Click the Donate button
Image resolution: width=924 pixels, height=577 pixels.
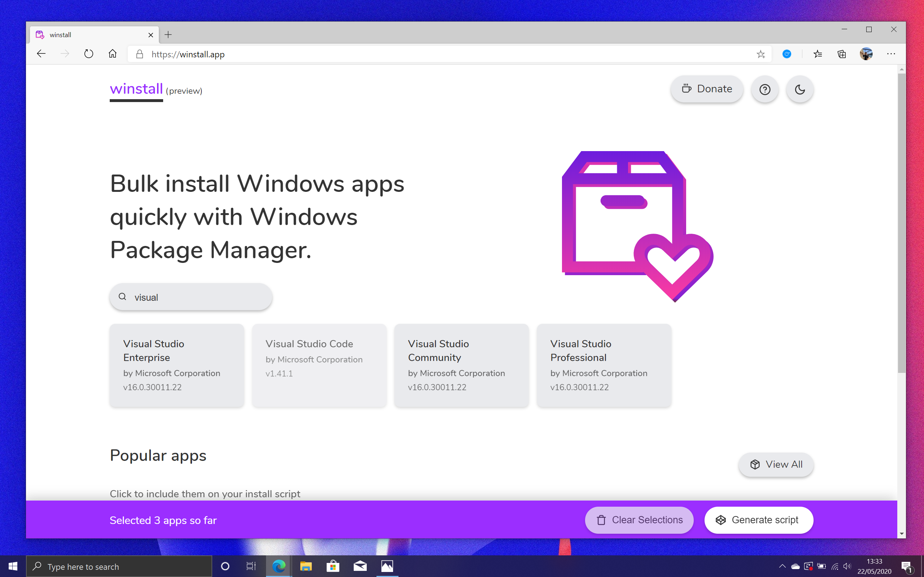coord(707,89)
